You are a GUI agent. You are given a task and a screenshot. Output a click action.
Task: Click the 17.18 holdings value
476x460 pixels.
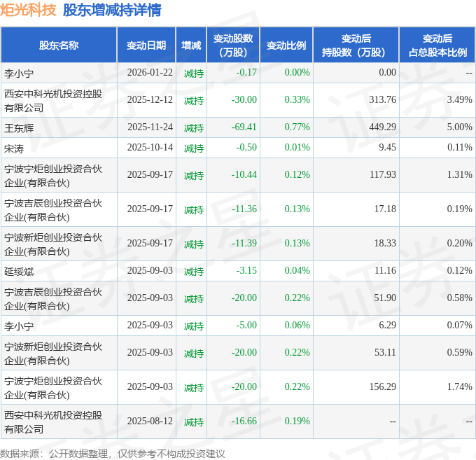[385, 209]
